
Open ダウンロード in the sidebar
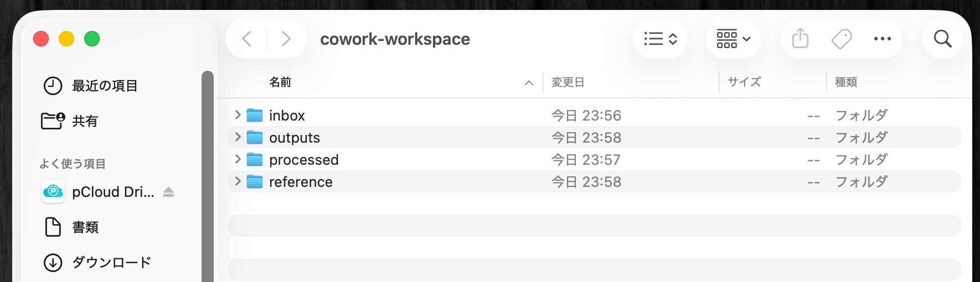(x=111, y=263)
